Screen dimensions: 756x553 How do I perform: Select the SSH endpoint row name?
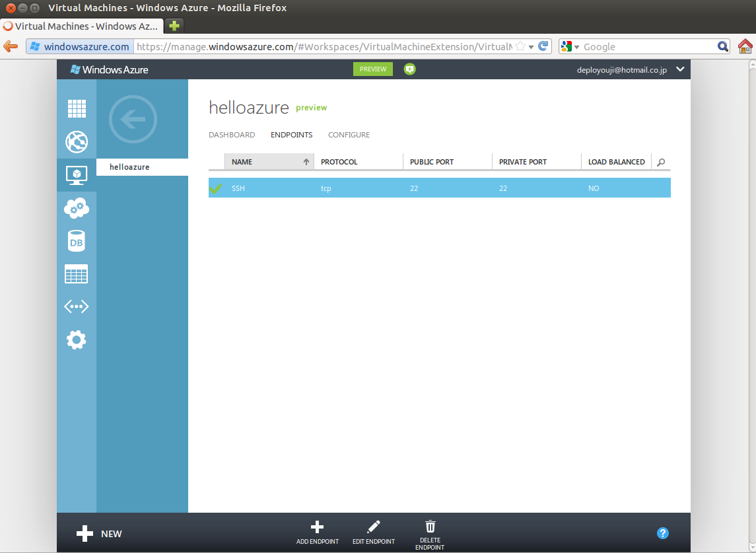pos(238,188)
